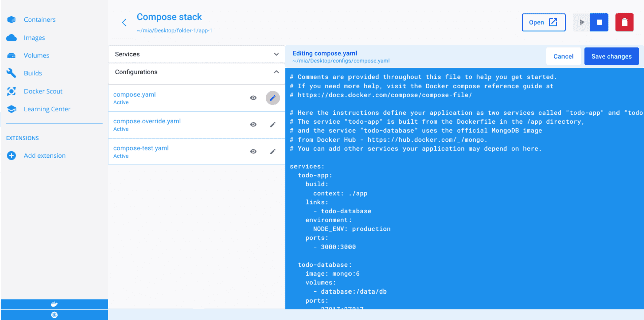Image resolution: width=644 pixels, height=320 pixels.
Task: Expand the Services section
Action: (276, 54)
